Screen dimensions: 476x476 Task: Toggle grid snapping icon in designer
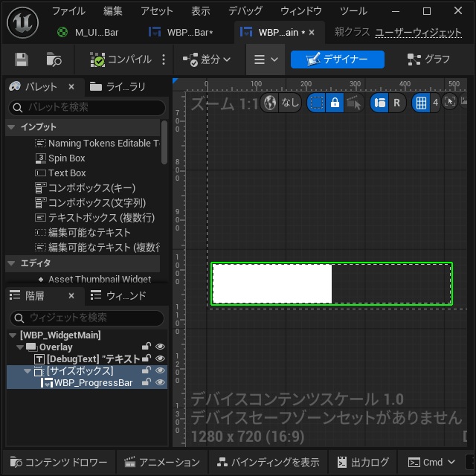[421, 103]
